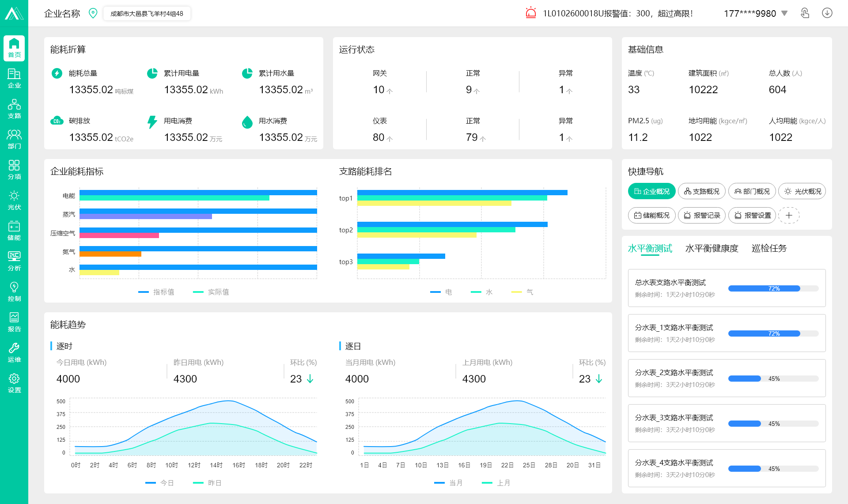The image size is (848, 504).
Task: Switch to the 水平衡健康度 tab
Action: coord(712,248)
